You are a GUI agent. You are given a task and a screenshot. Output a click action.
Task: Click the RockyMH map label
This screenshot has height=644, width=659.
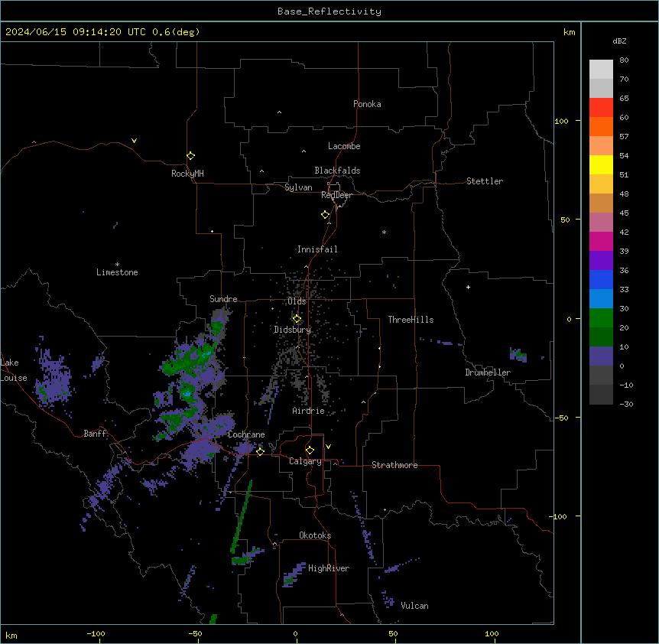coord(187,174)
